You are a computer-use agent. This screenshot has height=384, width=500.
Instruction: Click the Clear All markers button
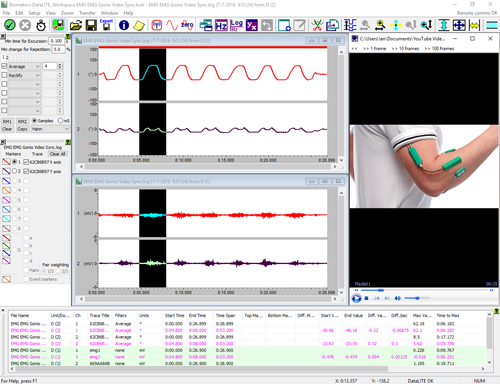coord(57,154)
